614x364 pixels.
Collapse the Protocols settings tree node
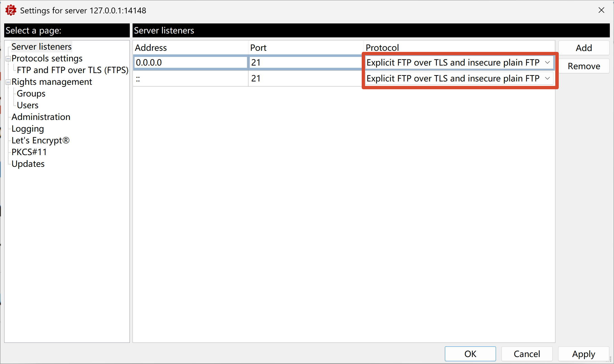tap(8, 59)
